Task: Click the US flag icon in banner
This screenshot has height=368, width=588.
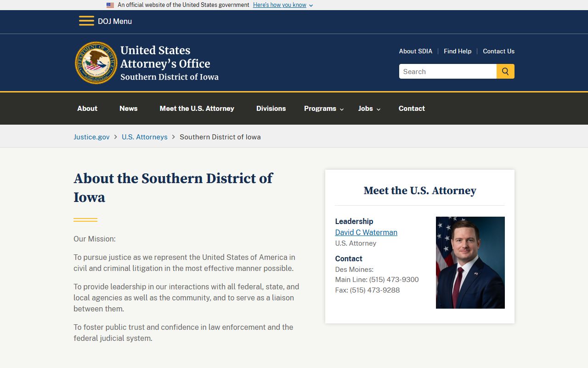Action: tap(110, 5)
